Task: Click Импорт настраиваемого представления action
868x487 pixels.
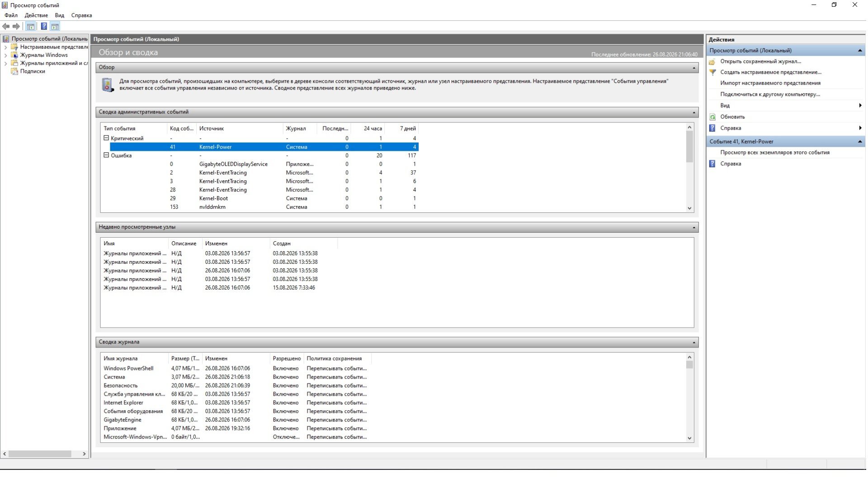Action: [770, 83]
